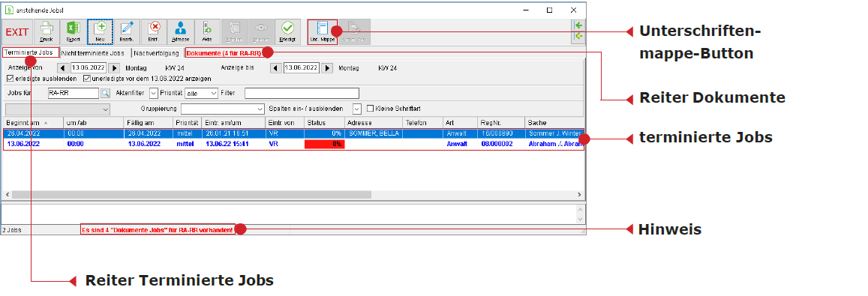Select the 'SOMMER, BELLA' address cell
868x296 pixels.
[374, 133]
